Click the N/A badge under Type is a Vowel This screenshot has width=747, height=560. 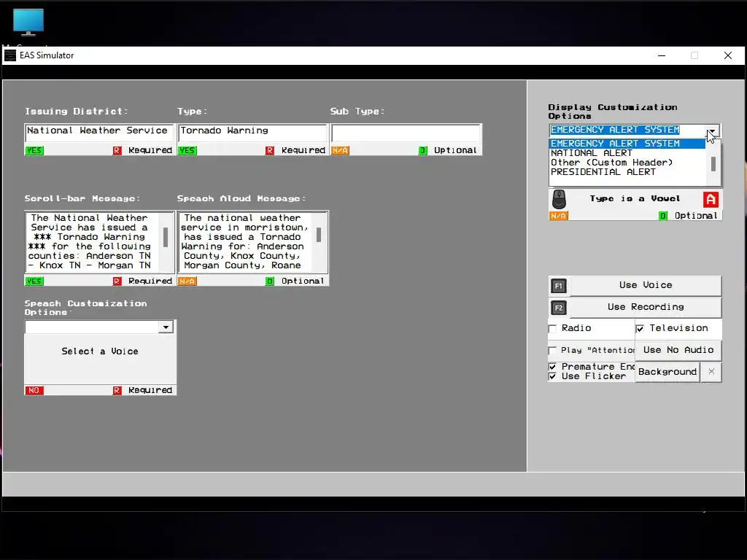(558, 216)
